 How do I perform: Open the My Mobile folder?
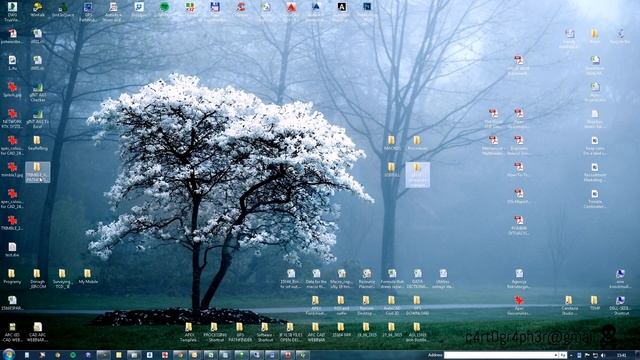(x=88, y=276)
